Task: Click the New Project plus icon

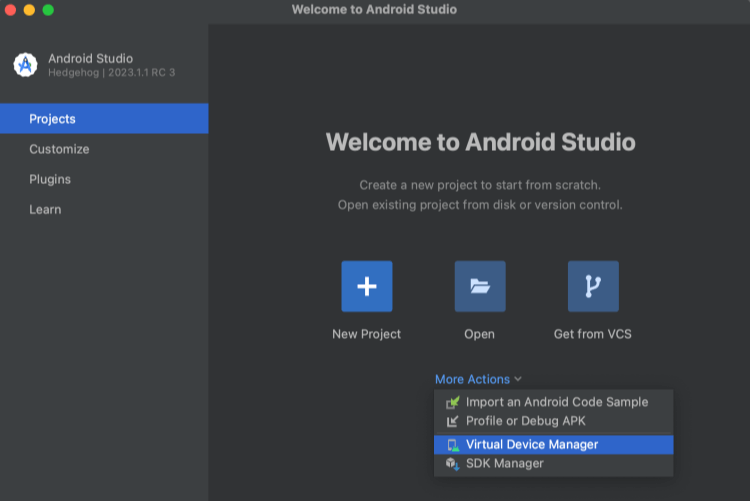Action: click(x=367, y=286)
